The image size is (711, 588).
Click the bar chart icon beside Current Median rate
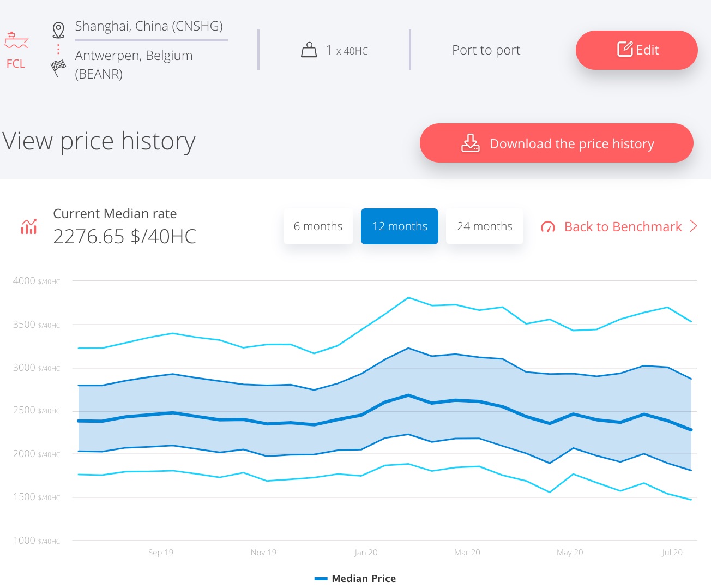[29, 226]
